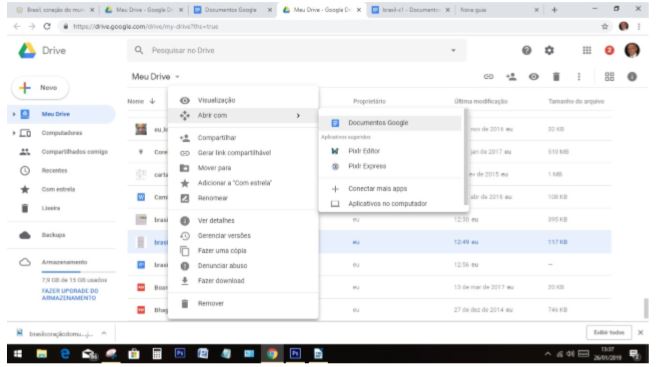658x367 pixels.
Task: Choose Gerenciar versões in context menu
Action: [243, 236]
